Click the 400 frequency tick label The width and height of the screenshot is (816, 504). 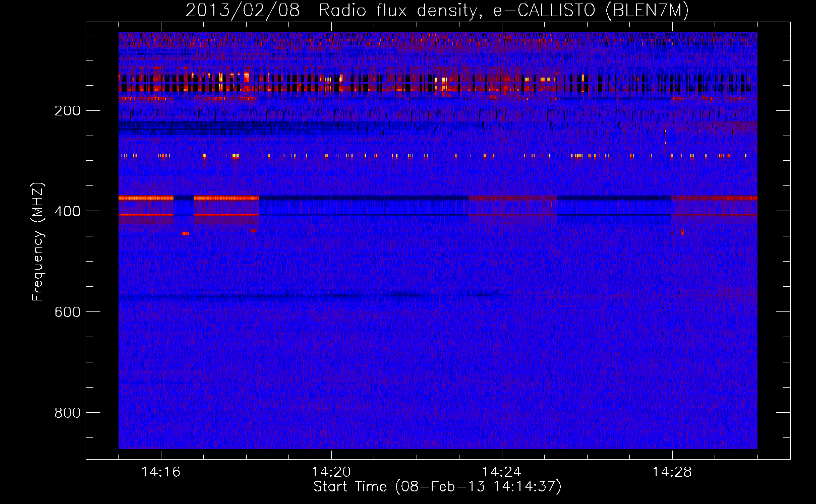[x=67, y=211]
